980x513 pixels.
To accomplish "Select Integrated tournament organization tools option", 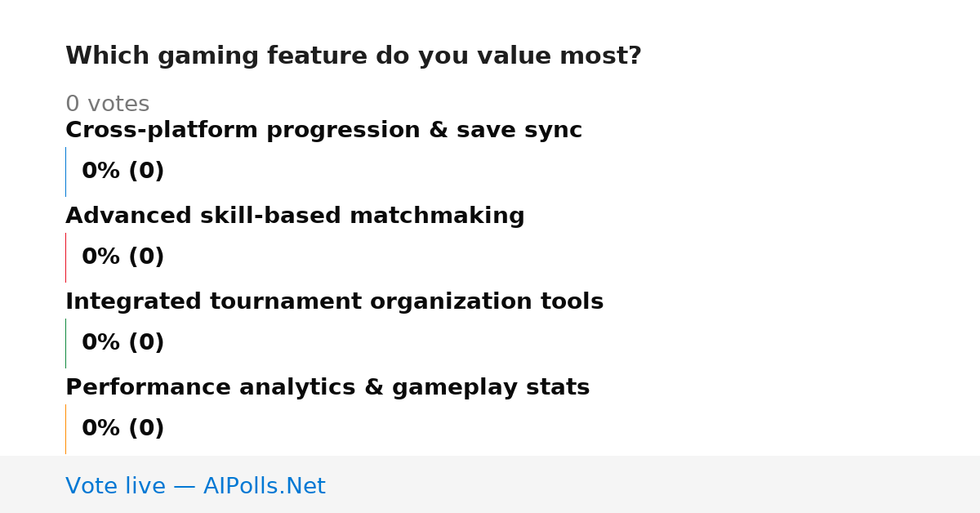I will 334,302.
